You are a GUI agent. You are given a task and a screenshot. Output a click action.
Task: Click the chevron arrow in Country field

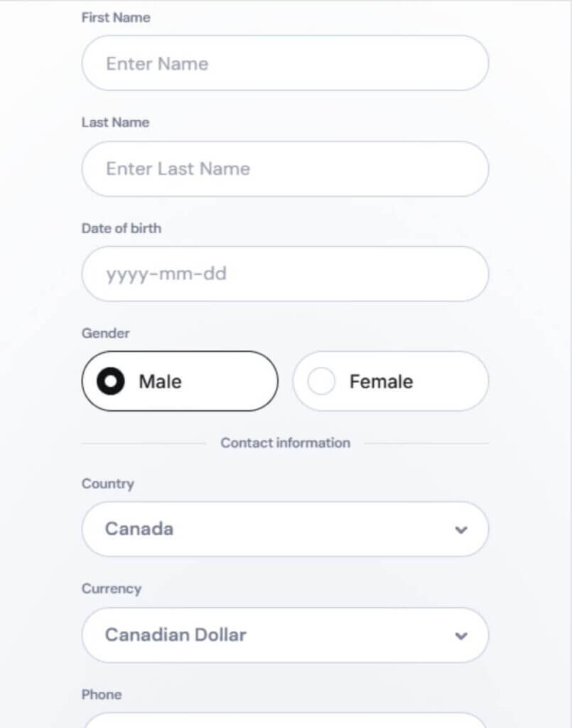pyautogui.click(x=461, y=530)
